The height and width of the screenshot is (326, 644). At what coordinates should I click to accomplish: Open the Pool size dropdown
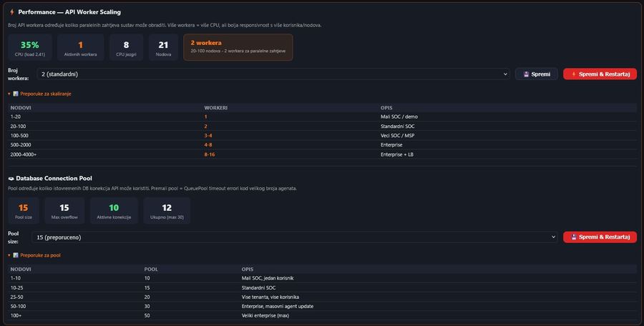coord(294,237)
